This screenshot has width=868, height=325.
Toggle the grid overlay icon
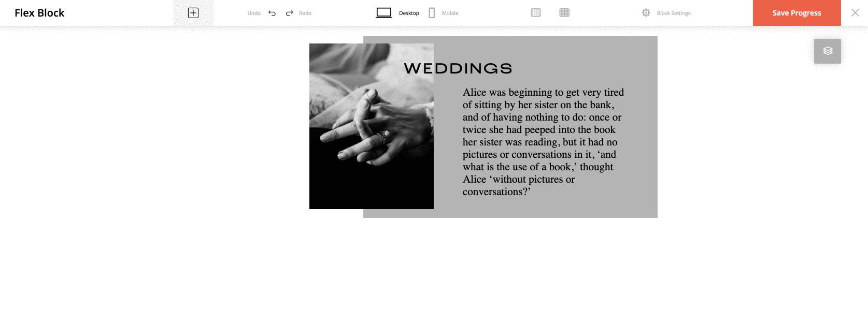564,13
